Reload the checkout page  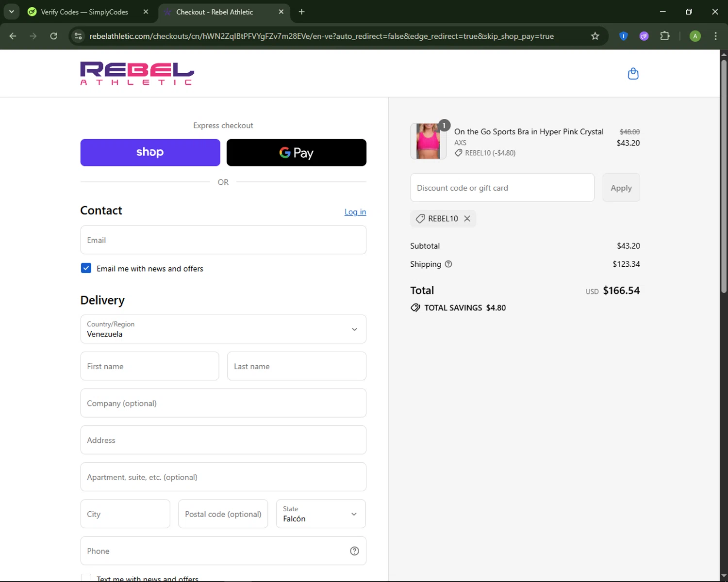pyautogui.click(x=54, y=36)
